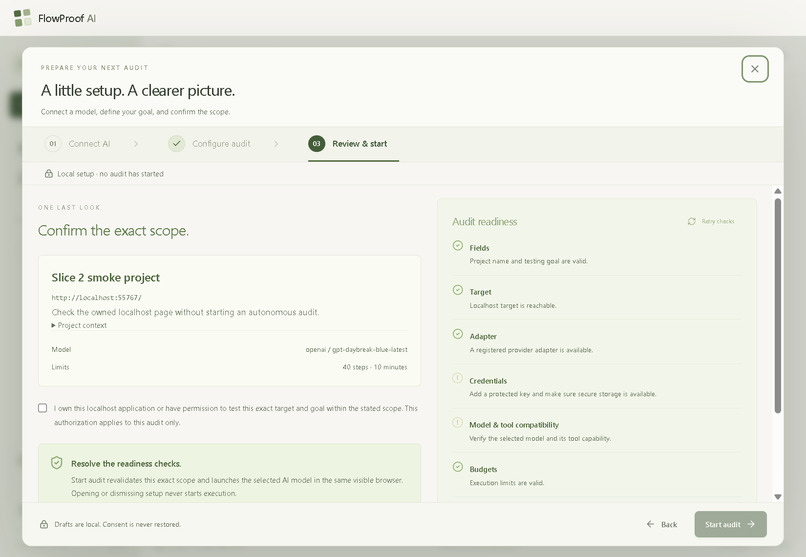Viewport: 806px width, 557px height.
Task: Click the lock icon beside Drafts are local
Action: pos(44,524)
